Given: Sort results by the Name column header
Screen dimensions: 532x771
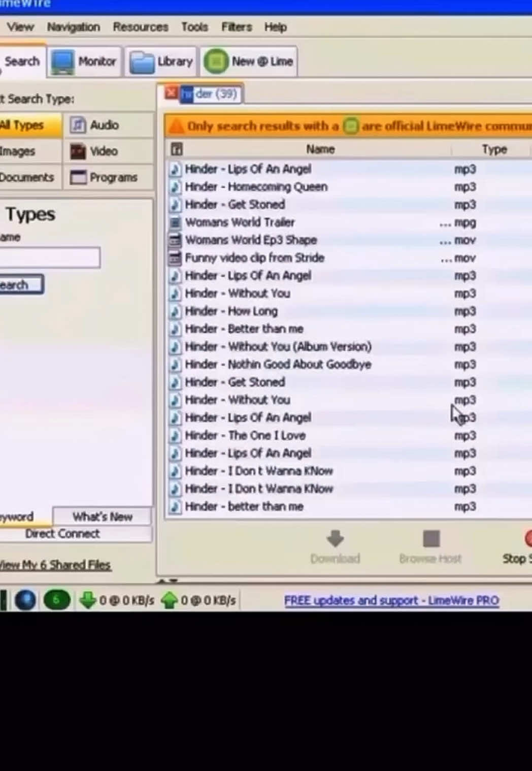Looking at the screenshot, I should 320,149.
